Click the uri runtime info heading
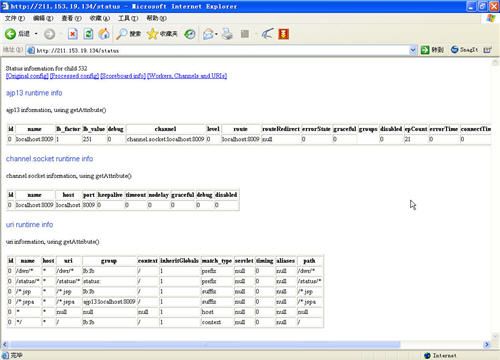This screenshot has height=360, width=500. [29, 224]
